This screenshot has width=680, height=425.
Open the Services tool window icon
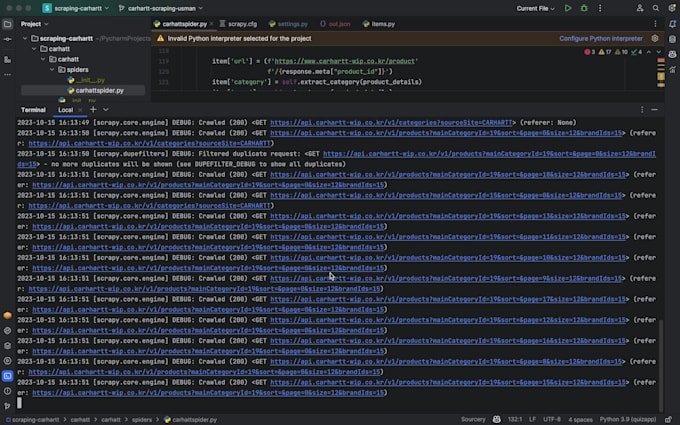pyautogui.click(x=7, y=361)
